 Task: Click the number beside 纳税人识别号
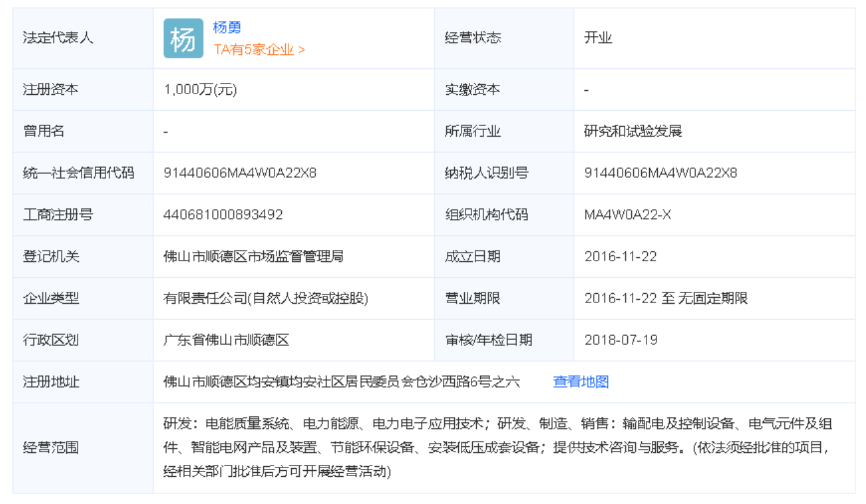tap(660, 173)
